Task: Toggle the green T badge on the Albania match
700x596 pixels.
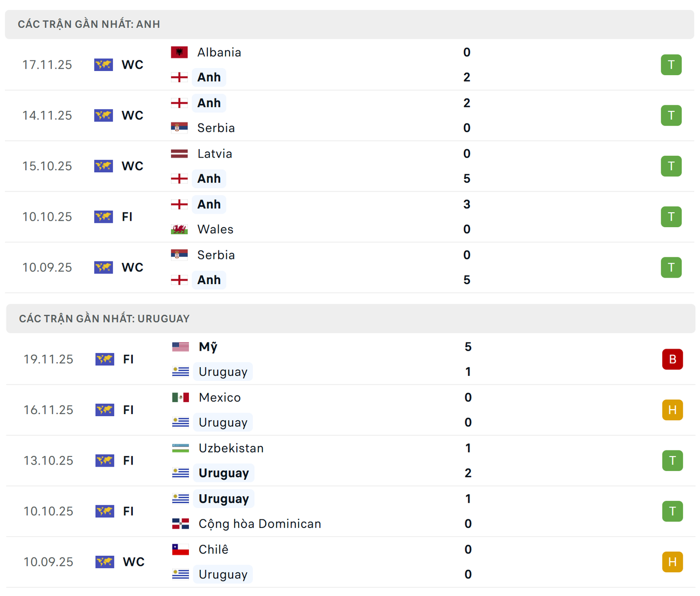Action: tap(671, 64)
